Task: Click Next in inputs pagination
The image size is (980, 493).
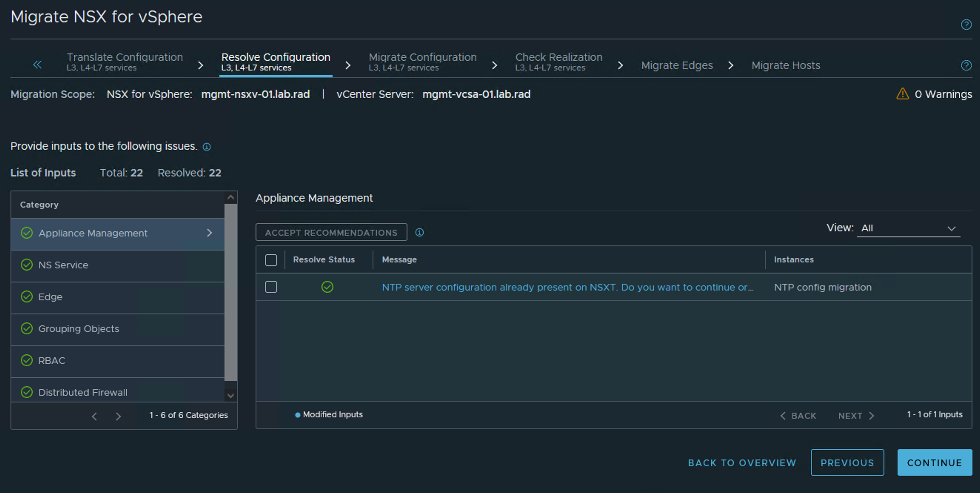Action: tap(856, 416)
